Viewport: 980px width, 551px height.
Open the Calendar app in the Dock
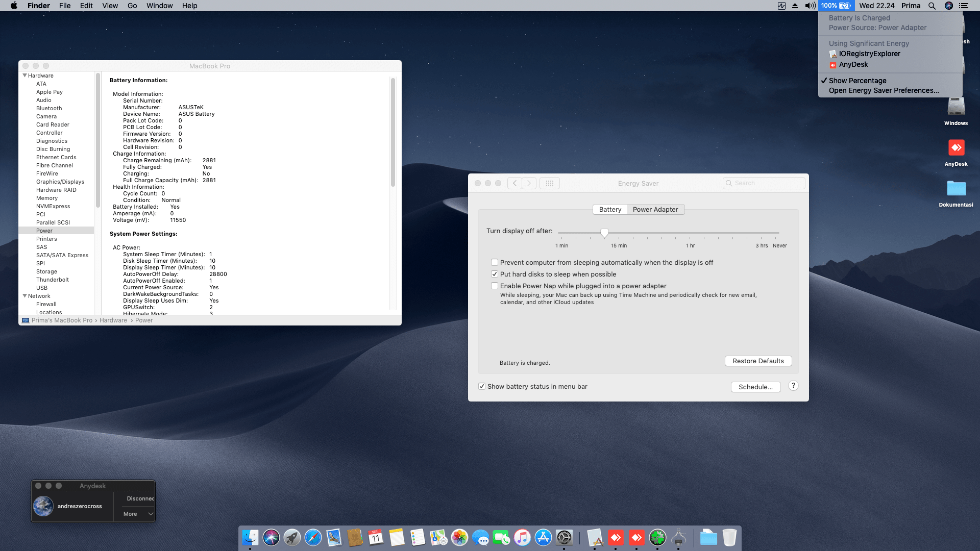pyautogui.click(x=376, y=537)
